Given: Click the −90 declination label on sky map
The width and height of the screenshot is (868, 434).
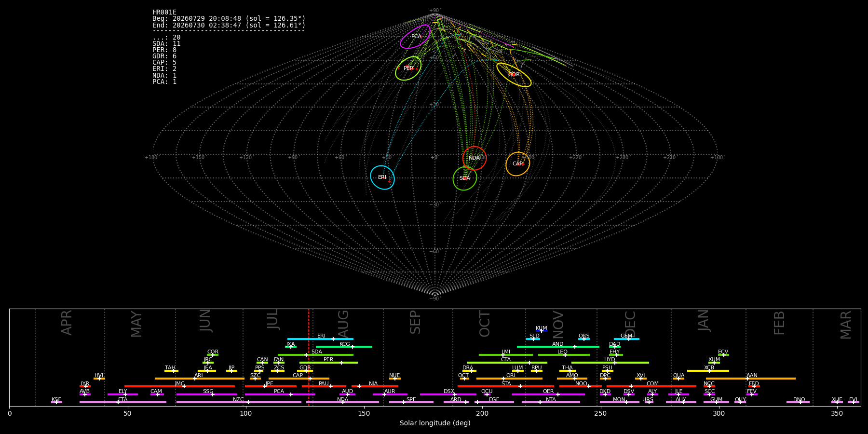Looking at the screenshot, I should (x=435, y=298).
